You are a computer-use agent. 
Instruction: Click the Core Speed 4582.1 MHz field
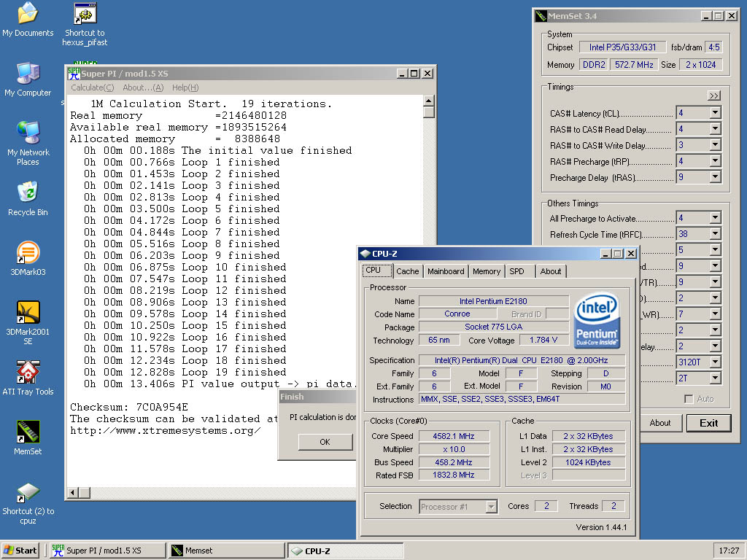[454, 436]
